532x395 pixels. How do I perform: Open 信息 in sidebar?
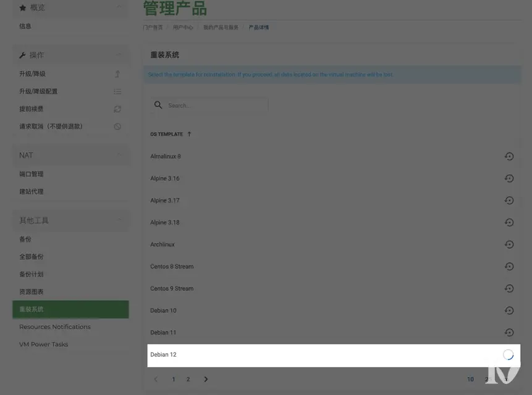[25, 26]
